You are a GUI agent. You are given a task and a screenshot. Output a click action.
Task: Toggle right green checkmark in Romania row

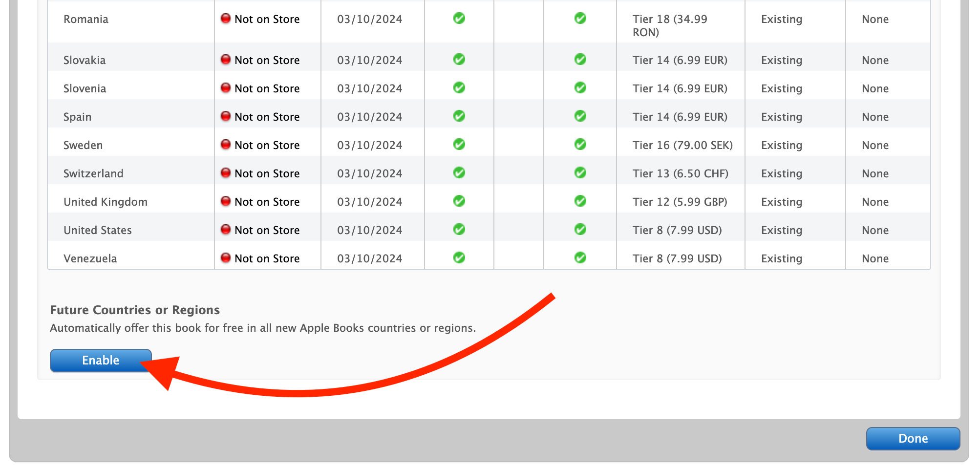coord(580,19)
